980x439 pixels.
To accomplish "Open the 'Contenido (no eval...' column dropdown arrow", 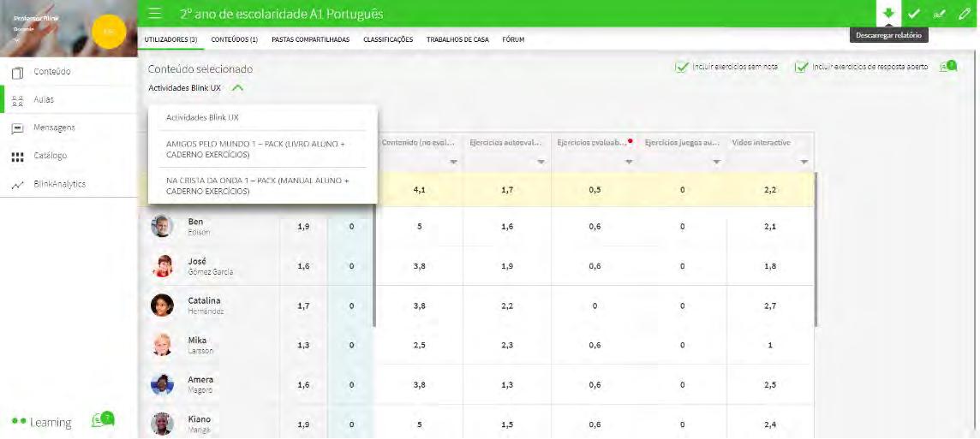I will (454, 163).
